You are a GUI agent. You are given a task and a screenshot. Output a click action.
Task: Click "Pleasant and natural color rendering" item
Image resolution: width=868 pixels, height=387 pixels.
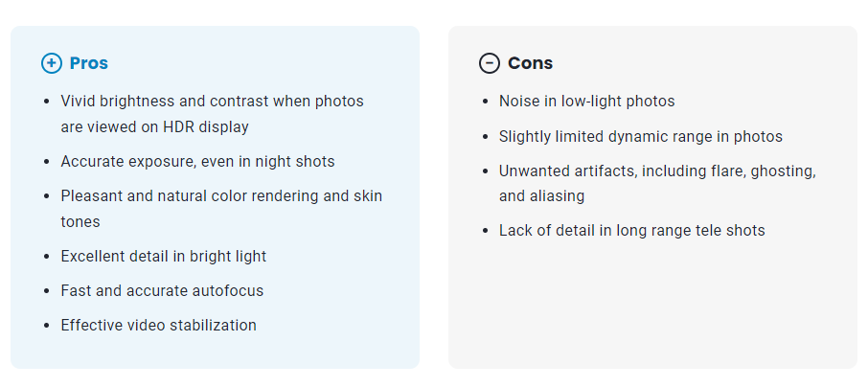tap(221, 195)
